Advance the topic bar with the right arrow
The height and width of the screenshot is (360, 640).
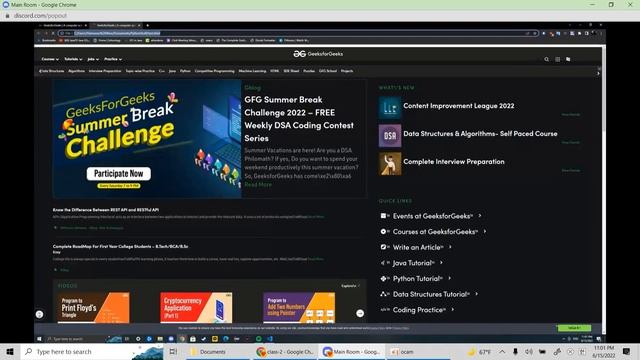[598, 73]
